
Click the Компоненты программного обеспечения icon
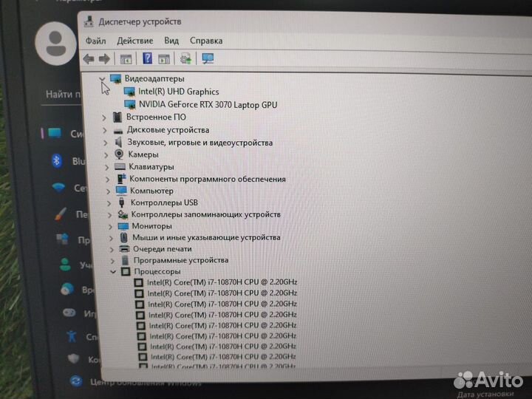(121, 179)
